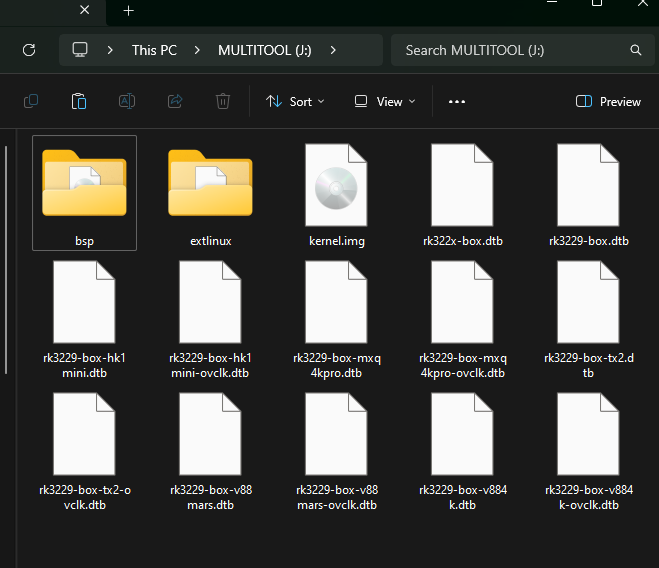Select rk3229-box-mxq4kpro-ovclk.dtb file

[462, 320]
